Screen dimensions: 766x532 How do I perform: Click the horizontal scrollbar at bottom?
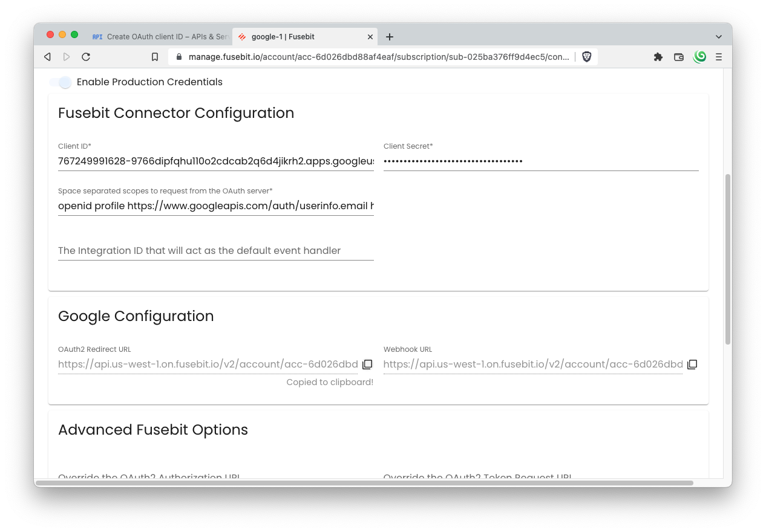(x=364, y=483)
